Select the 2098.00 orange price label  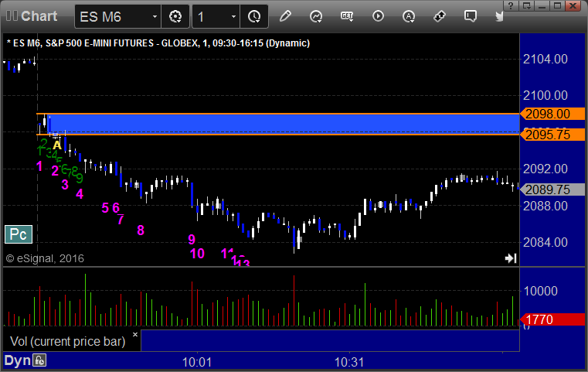pos(552,114)
